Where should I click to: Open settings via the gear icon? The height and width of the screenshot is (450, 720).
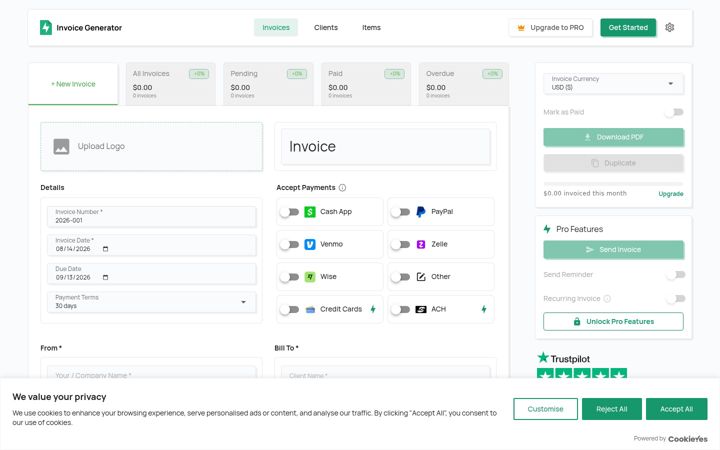[669, 28]
